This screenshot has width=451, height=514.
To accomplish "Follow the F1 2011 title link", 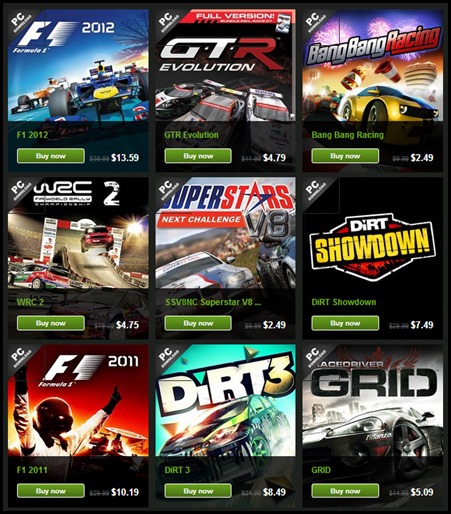I will [x=32, y=470].
